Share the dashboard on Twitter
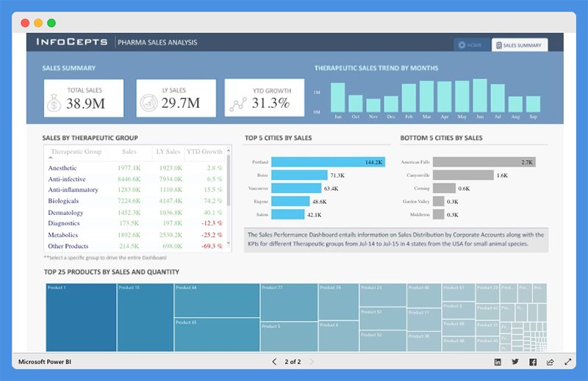This screenshot has width=588, height=381. point(515,362)
